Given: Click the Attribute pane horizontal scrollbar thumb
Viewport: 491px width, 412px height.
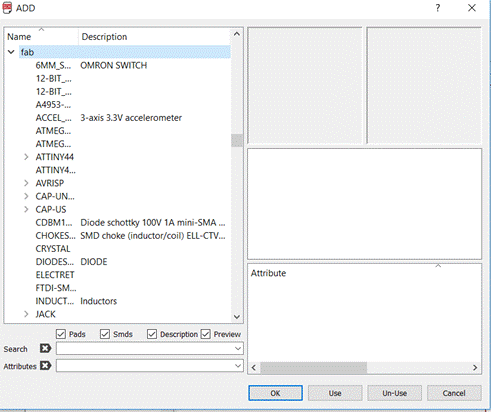Looking at the screenshot, I should 313,368.
